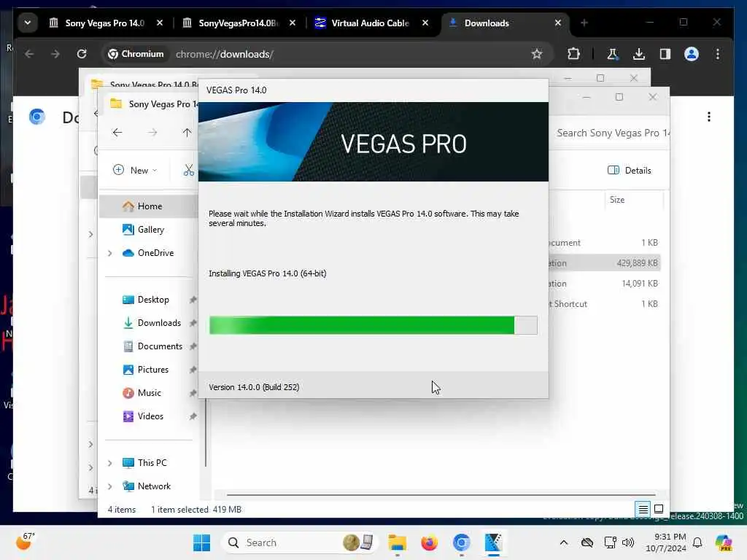This screenshot has height=560, width=747.
Task: Open Chrome Labs flask icon
Action: tap(612, 54)
